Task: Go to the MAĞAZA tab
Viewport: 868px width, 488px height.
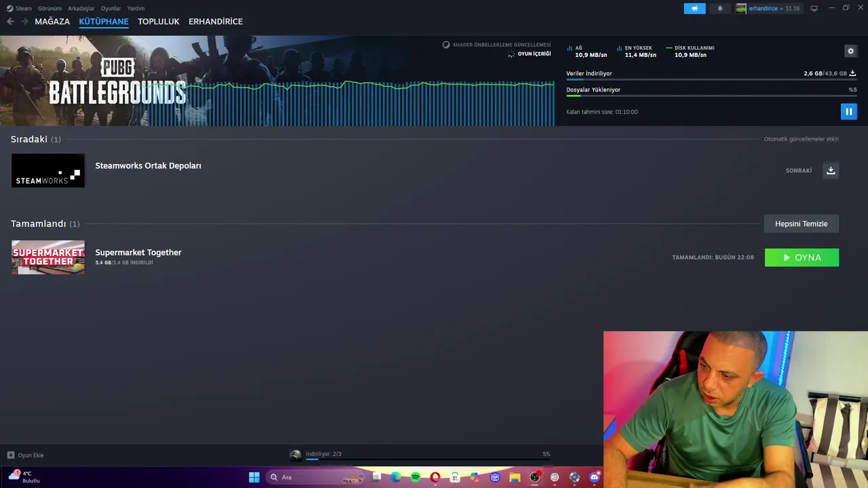Action: [52, 22]
